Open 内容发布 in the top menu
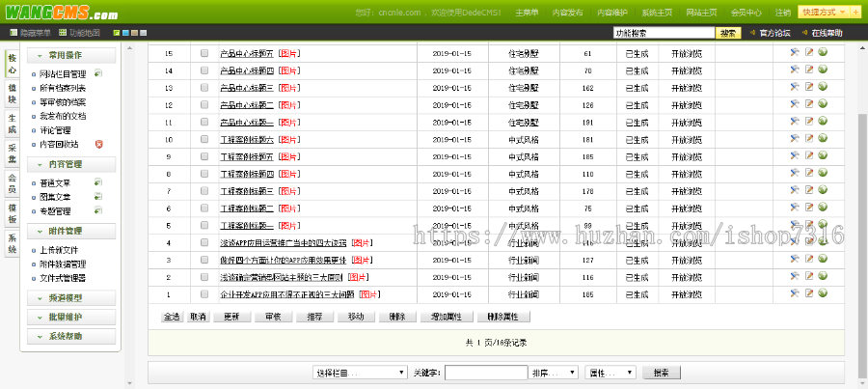This screenshot has width=868, height=389. 567,13
